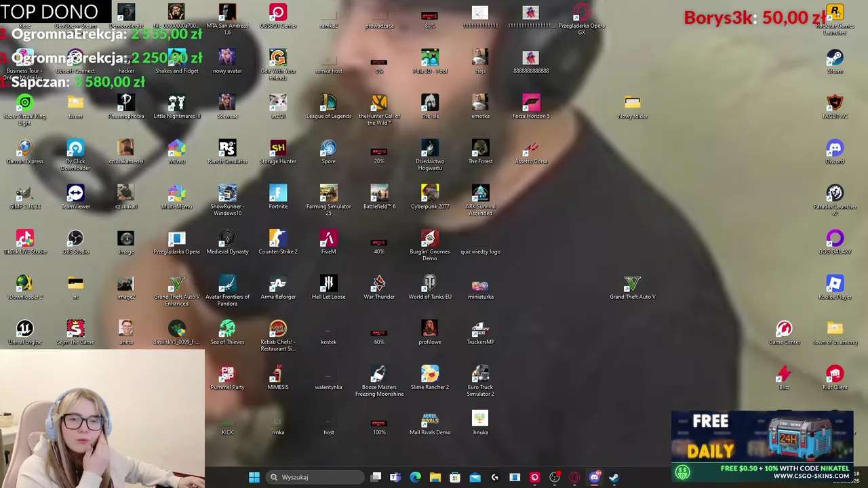Open Burglin' Gnomes Demo shortcut
Image resolution: width=868 pixels, height=488 pixels.
click(430, 245)
